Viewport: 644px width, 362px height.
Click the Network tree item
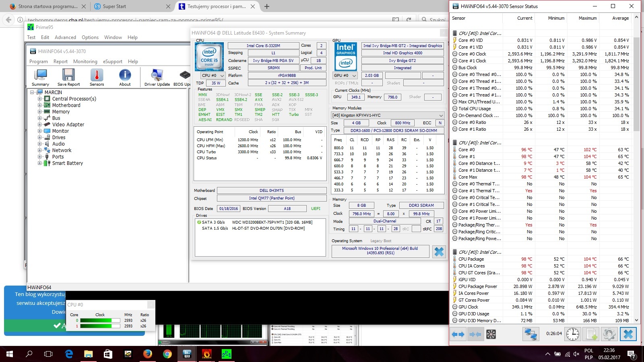point(62,150)
